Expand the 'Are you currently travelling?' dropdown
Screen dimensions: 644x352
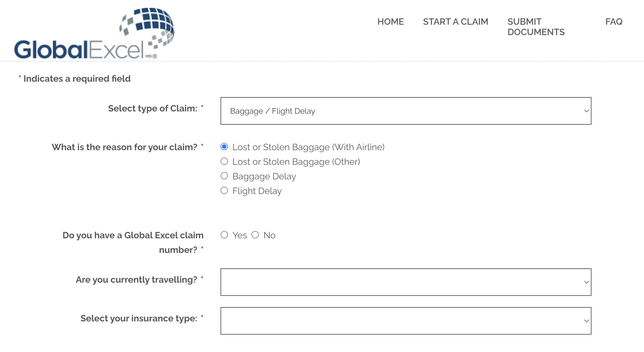coord(405,282)
